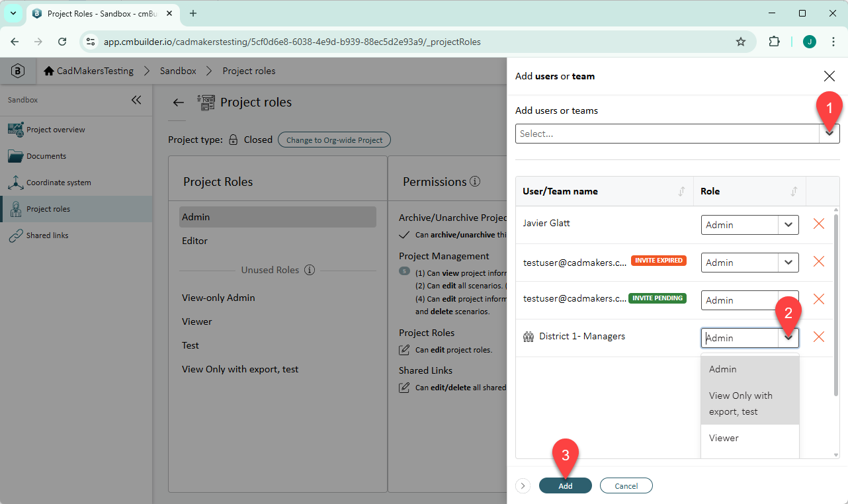The height and width of the screenshot is (504, 848).
Task: Click the address bar URL
Action: tap(292, 42)
